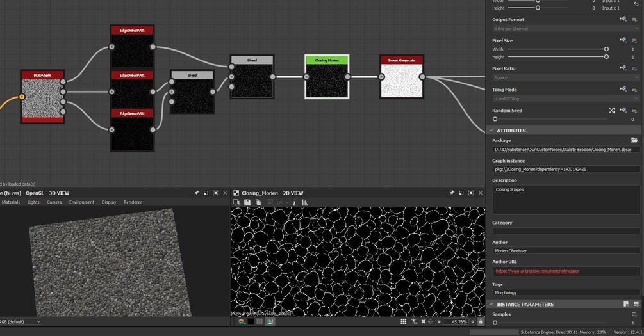Click the Closing Morien node output connector
This screenshot has height=336, width=644.
point(348,77)
